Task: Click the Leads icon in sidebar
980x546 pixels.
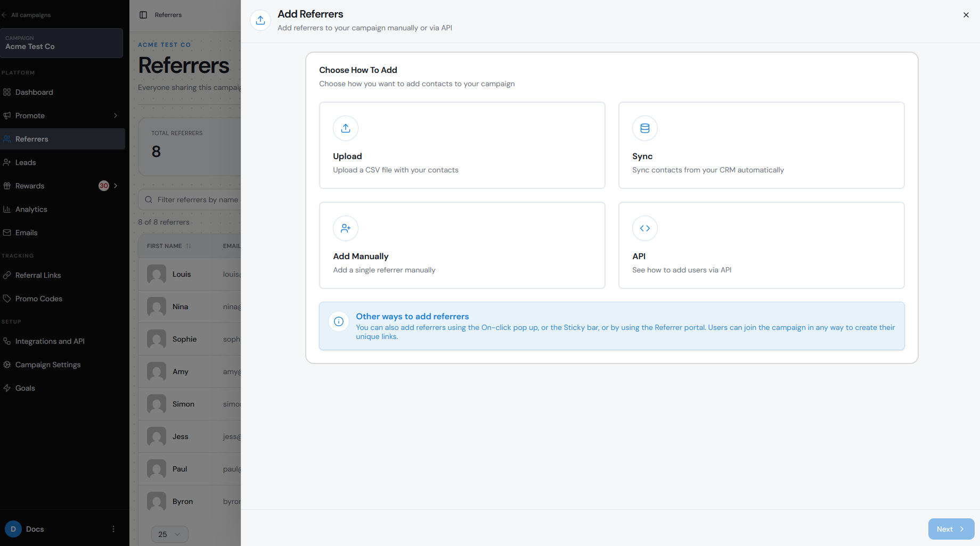Action: tap(7, 162)
